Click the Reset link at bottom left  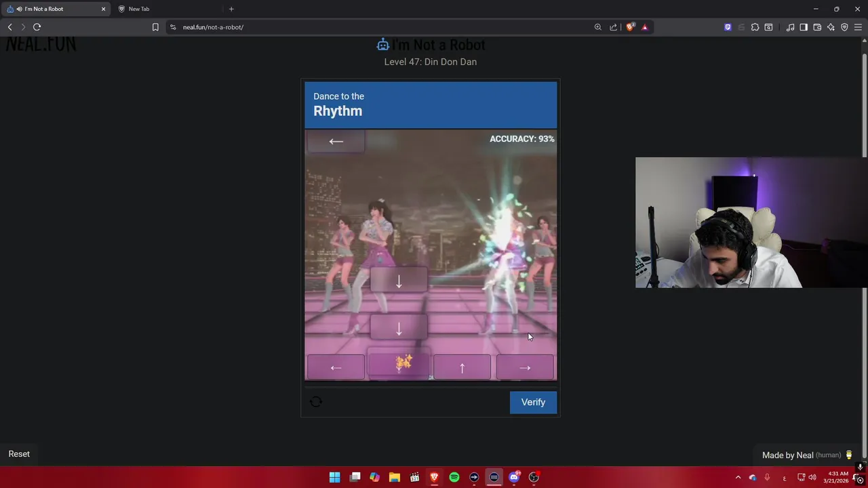(19, 454)
